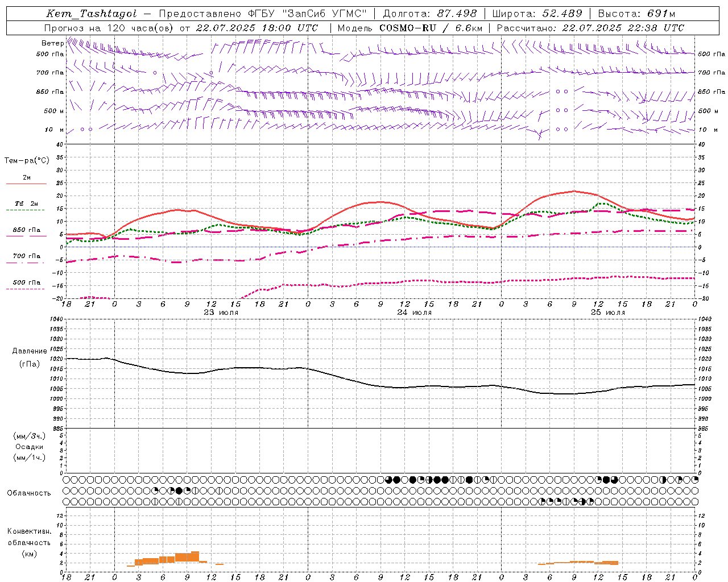The height and width of the screenshot is (582, 728).
Task: Click the '2м' temperature legend label
Action: tap(27, 177)
